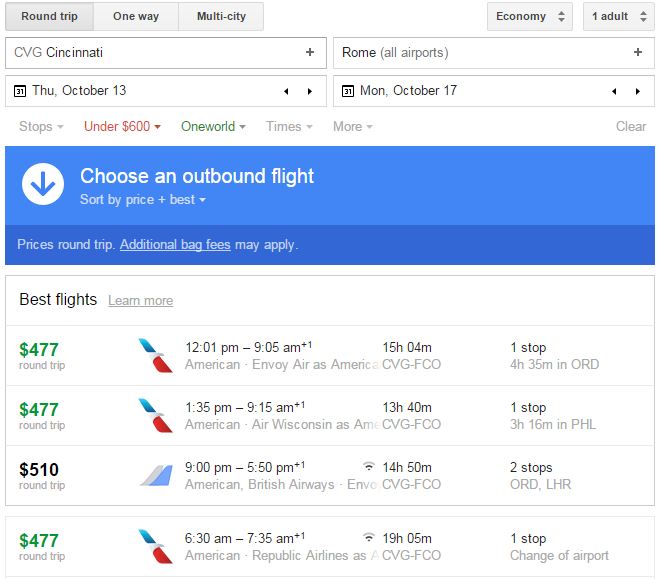The image size is (661, 579).
Task: Go to previous day for departure date
Action: [x=286, y=91]
